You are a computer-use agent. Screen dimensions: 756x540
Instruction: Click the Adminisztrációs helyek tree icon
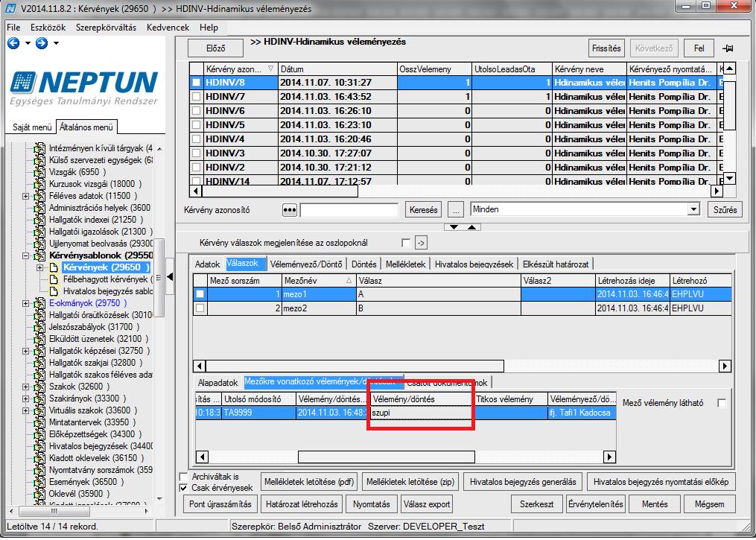(39, 208)
